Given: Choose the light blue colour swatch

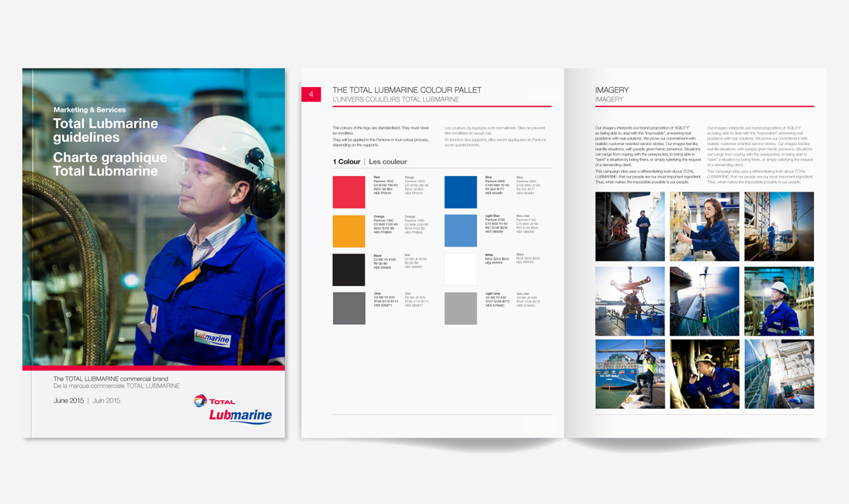Looking at the screenshot, I should (x=461, y=231).
